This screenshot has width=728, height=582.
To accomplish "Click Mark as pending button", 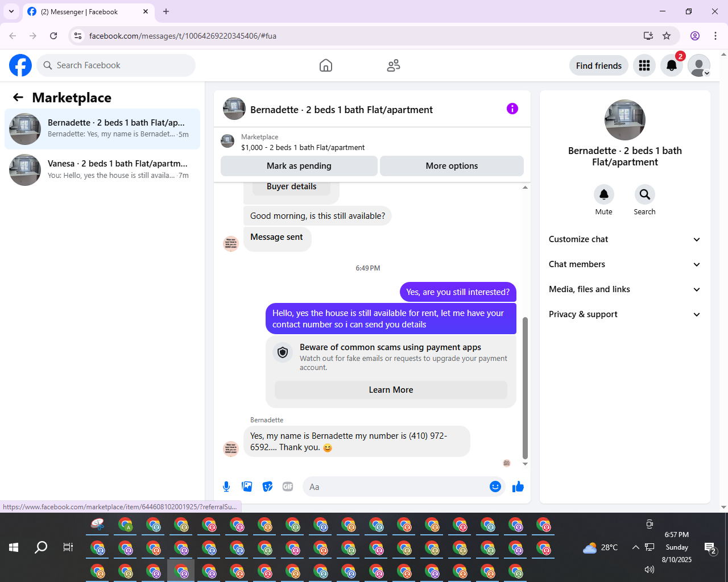I will tap(299, 166).
